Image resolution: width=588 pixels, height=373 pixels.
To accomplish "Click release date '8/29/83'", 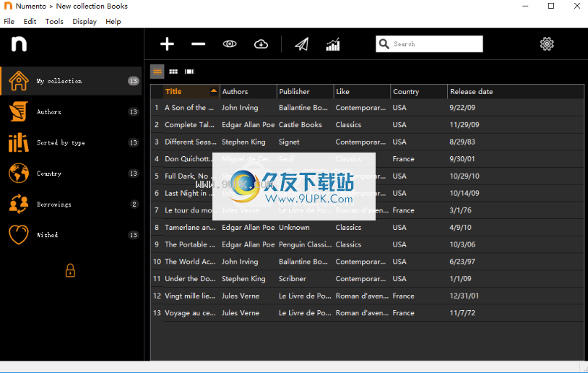I will [x=462, y=142].
